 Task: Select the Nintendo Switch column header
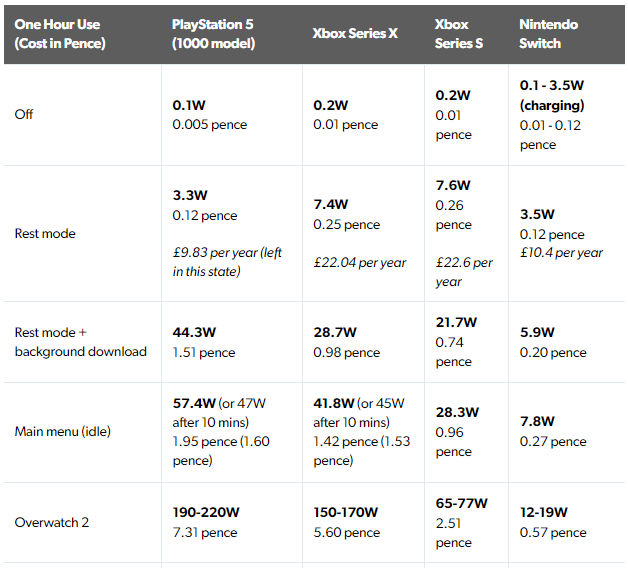pos(548,34)
